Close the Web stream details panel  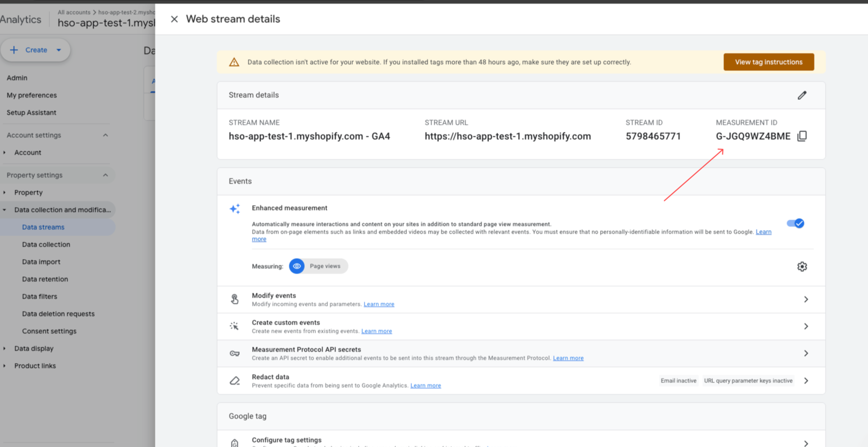(174, 19)
